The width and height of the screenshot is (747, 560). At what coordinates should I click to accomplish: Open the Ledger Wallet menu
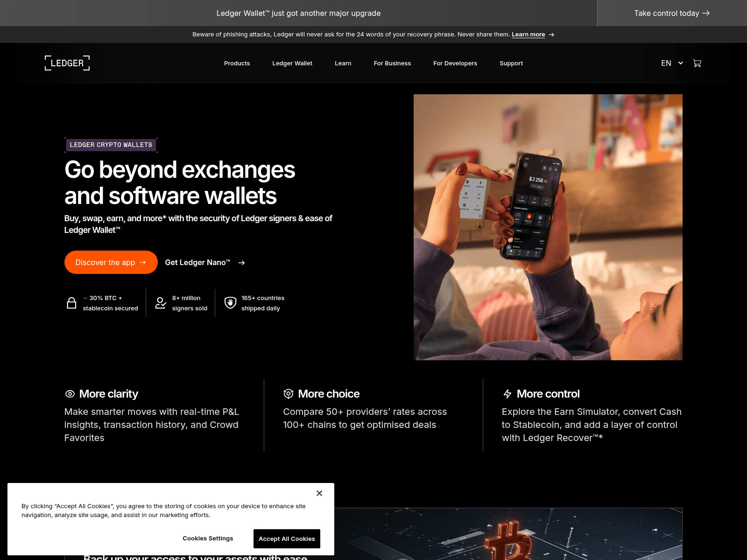click(x=292, y=63)
